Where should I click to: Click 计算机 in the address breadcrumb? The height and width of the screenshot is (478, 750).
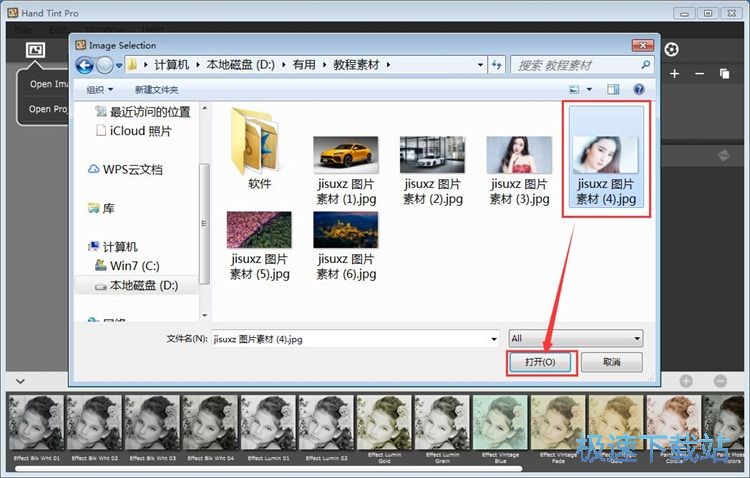pyautogui.click(x=172, y=65)
